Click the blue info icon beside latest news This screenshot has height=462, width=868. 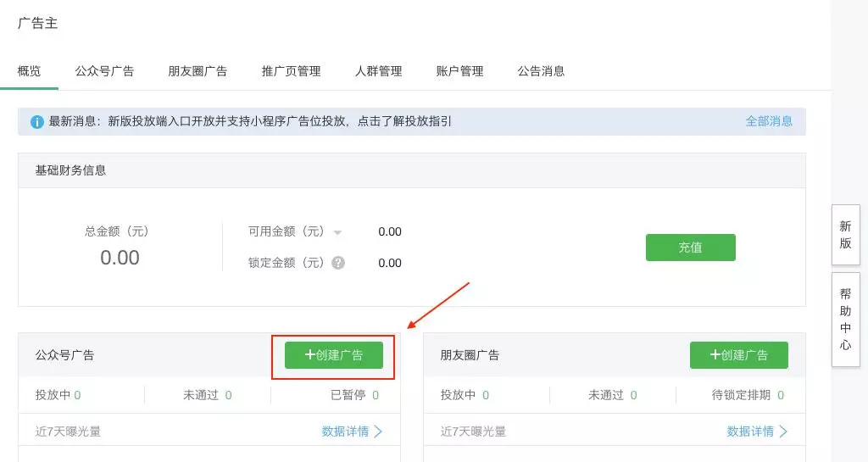[37, 122]
